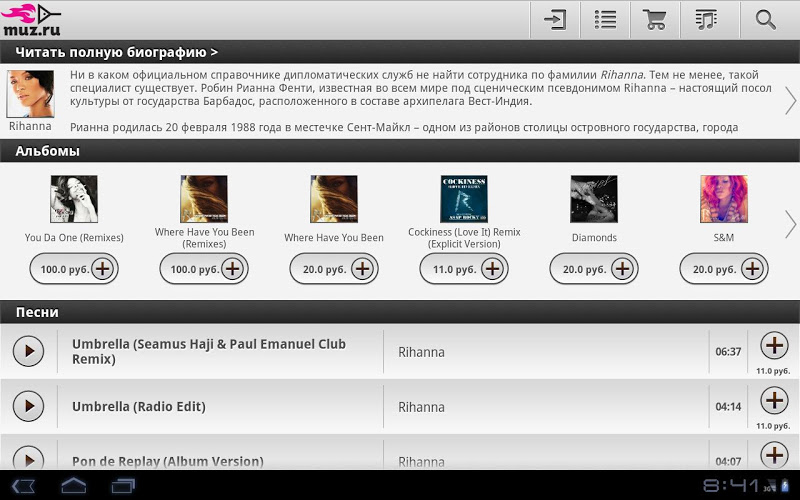Image resolution: width=800 pixels, height=500 pixels.
Task: Buy Cockiness Remix for 11.0 руб.
Action: [464, 269]
